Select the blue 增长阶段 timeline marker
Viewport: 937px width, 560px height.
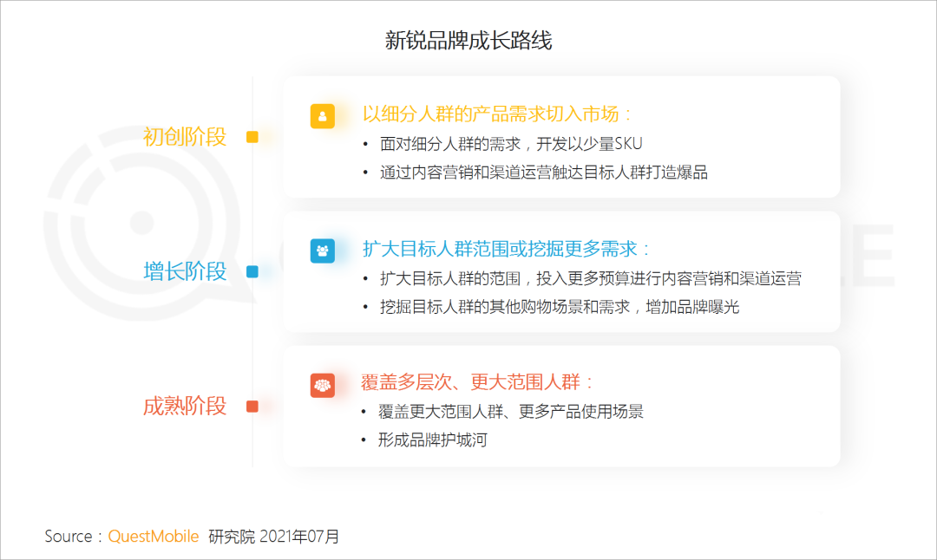[252, 271]
